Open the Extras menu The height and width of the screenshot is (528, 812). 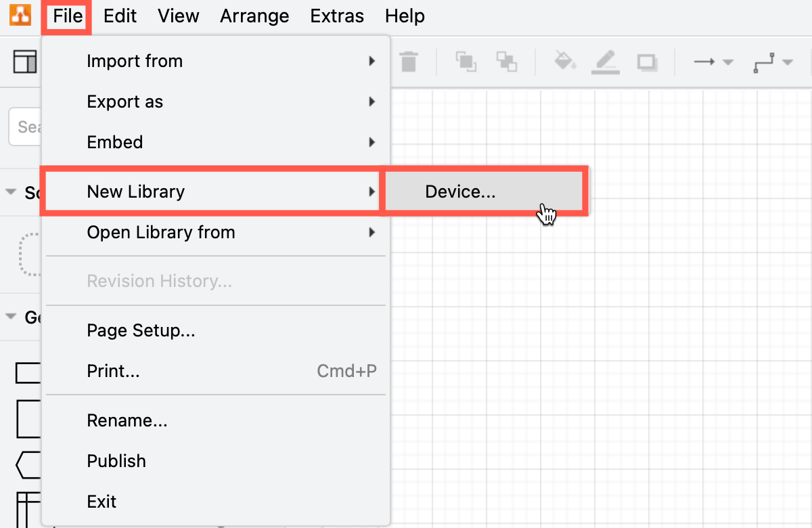pos(337,16)
